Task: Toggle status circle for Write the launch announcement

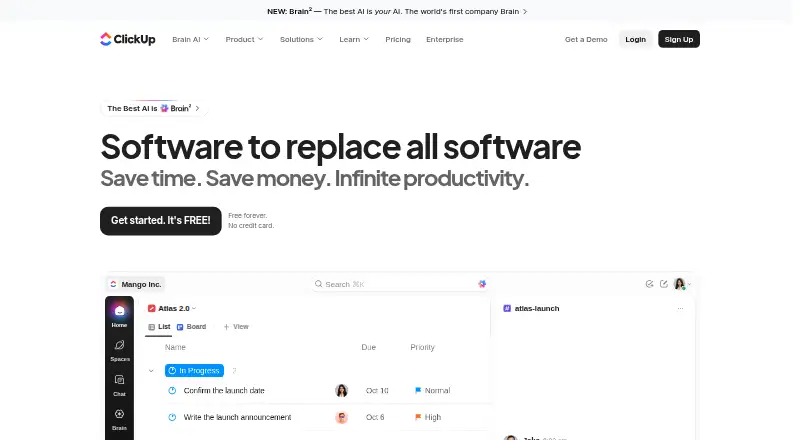Action: [172, 417]
